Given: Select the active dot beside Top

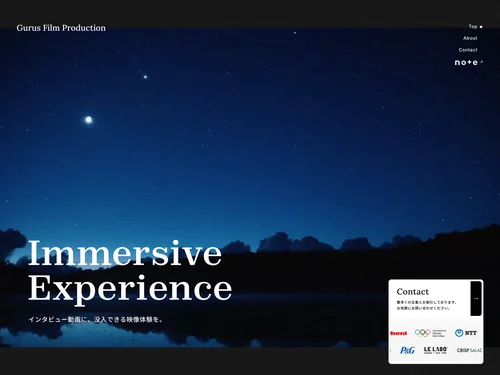Looking at the screenshot, I should (481, 27).
